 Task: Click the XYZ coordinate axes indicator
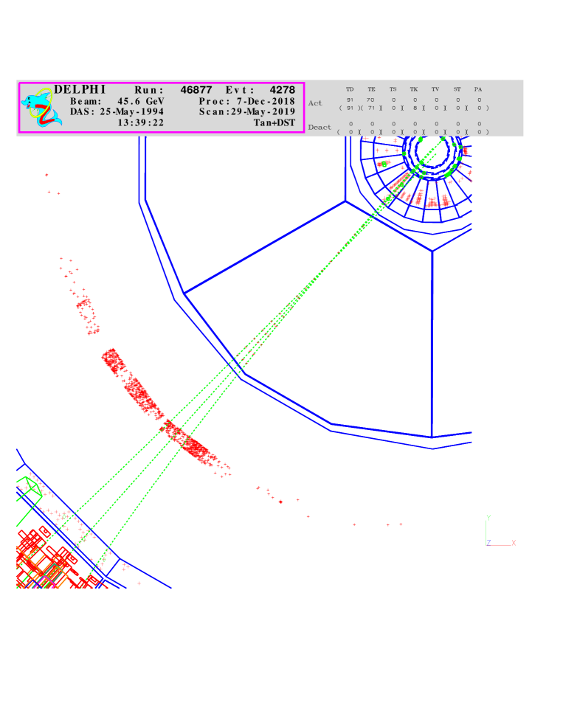tap(501, 530)
